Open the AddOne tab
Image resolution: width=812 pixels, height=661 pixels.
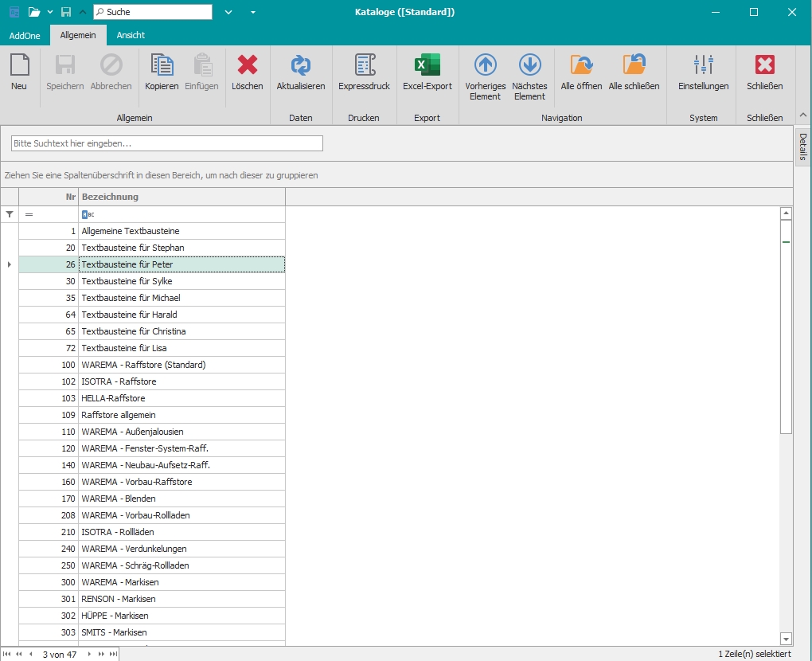pos(25,35)
